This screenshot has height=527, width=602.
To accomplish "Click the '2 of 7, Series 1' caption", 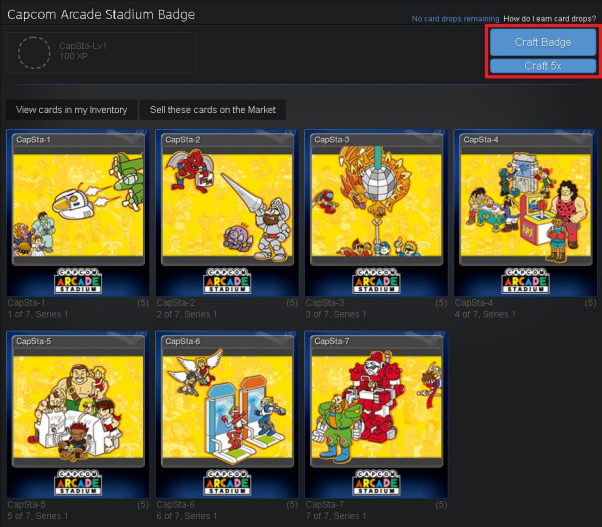I will 187,314.
